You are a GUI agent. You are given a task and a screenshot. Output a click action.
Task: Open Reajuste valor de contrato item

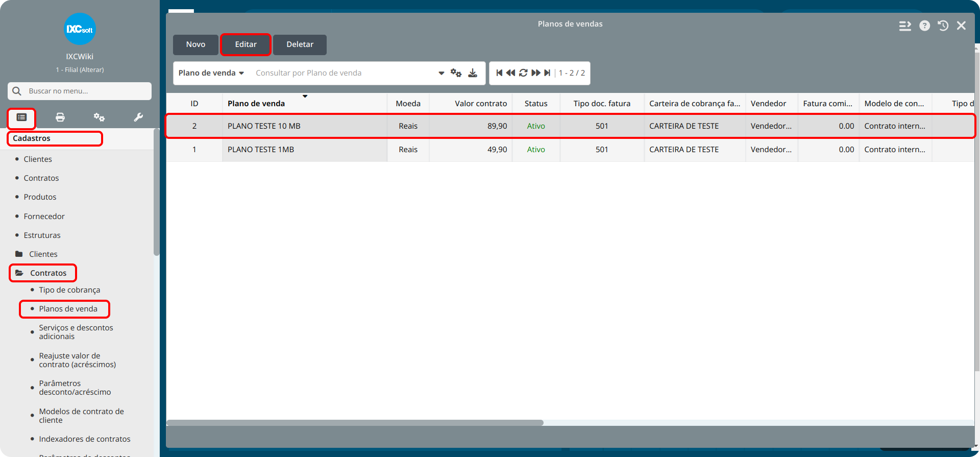pyautogui.click(x=78, y=360)
